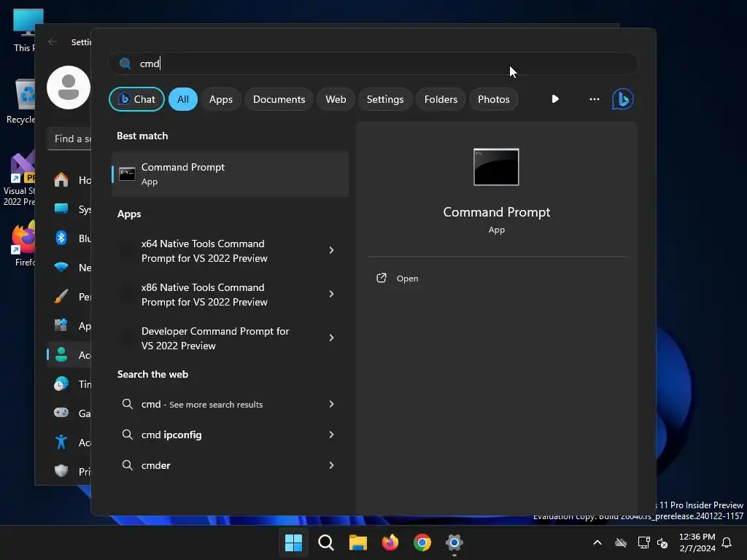Click the Accessibility figure icon in Settings

click(61, 442)
